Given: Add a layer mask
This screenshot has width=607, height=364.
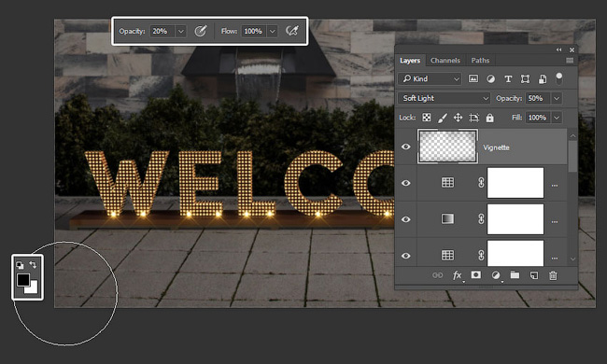Looking at the screenshot, I should pyautogui.click(x=475, y=274).
